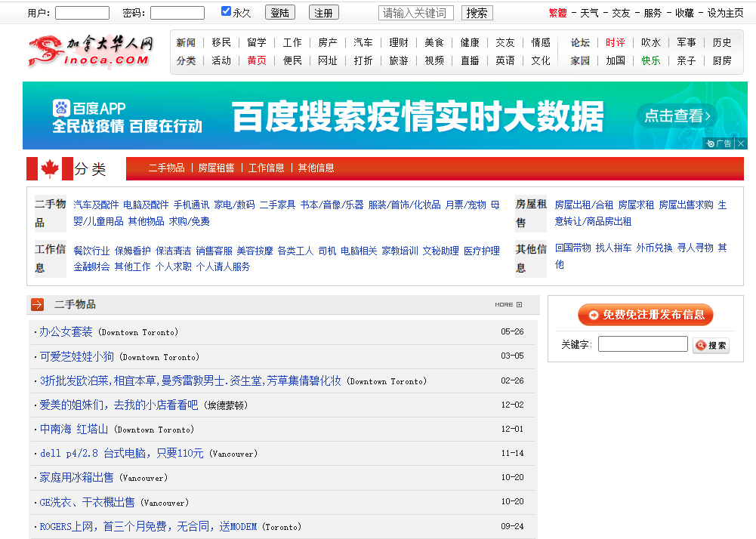The image size is (756, 539).
Task: Open the 直播 nav item
Action: click(470, 60)
